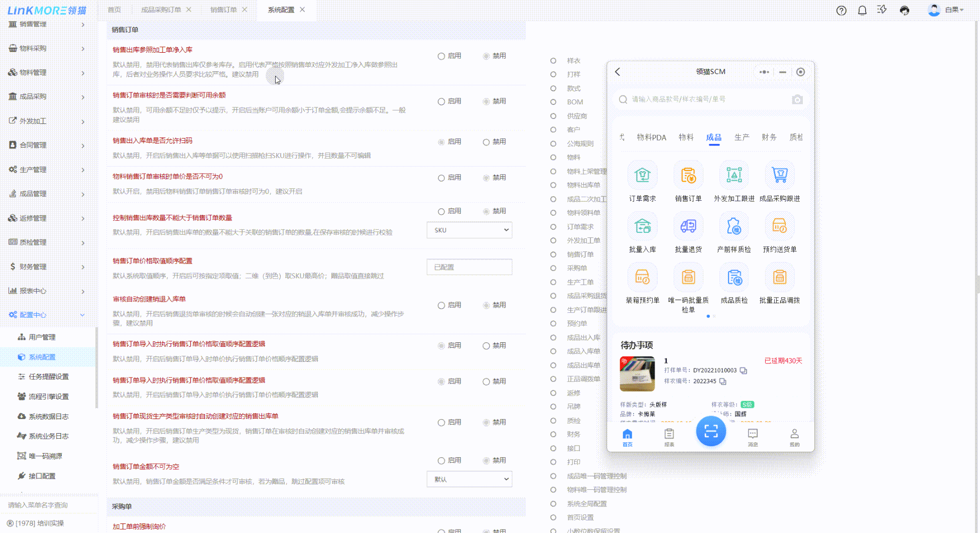Open 成品采购跟进 cart icon
This screenshot has height=533, width=980.
click(779, 176)
